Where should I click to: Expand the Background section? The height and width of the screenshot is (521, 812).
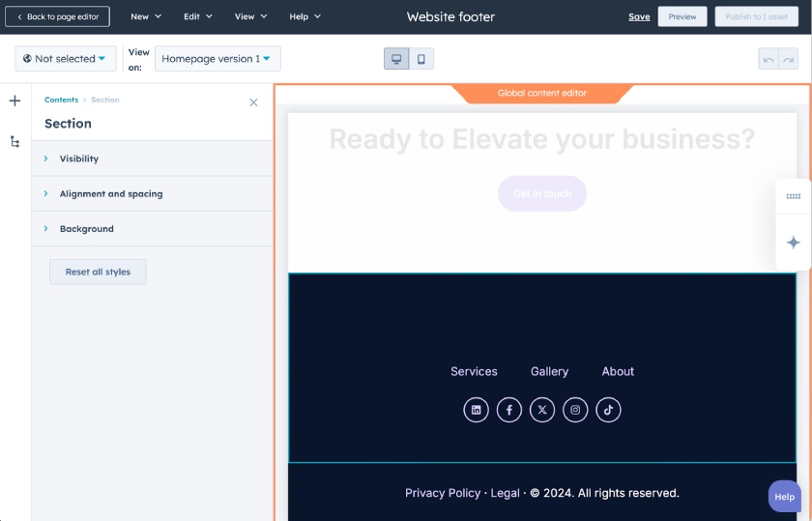pyautogui.click(x=86, y=229)
